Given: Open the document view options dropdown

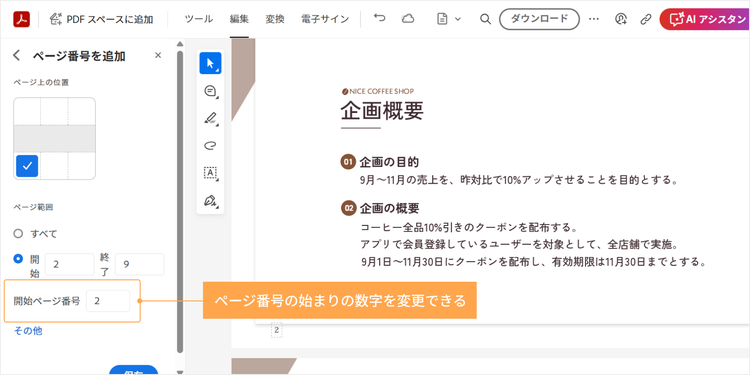Looking at the screenshot, I should coord(449,19).
